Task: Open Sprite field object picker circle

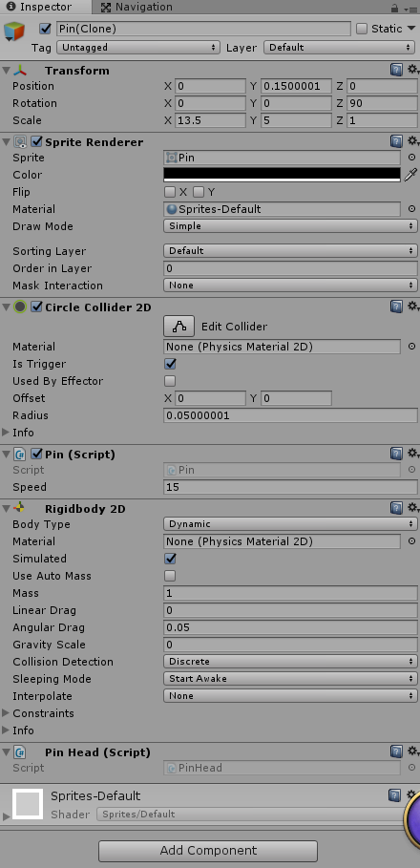Action: [411, 158]
